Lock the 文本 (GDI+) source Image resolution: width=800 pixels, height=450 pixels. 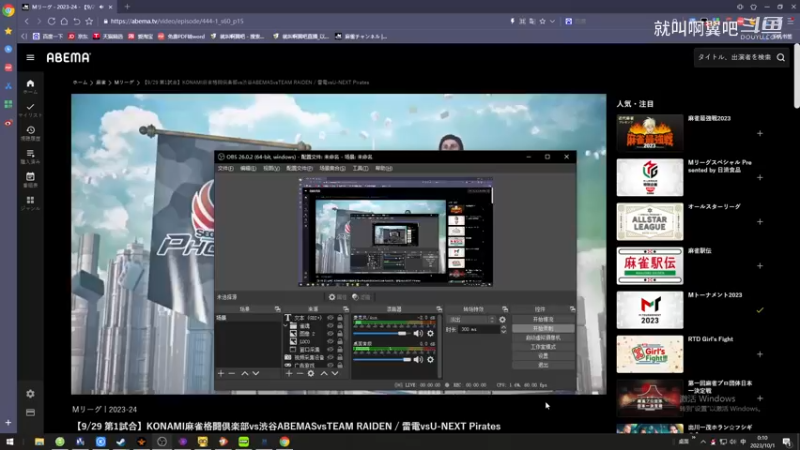(x=340, y=318)
